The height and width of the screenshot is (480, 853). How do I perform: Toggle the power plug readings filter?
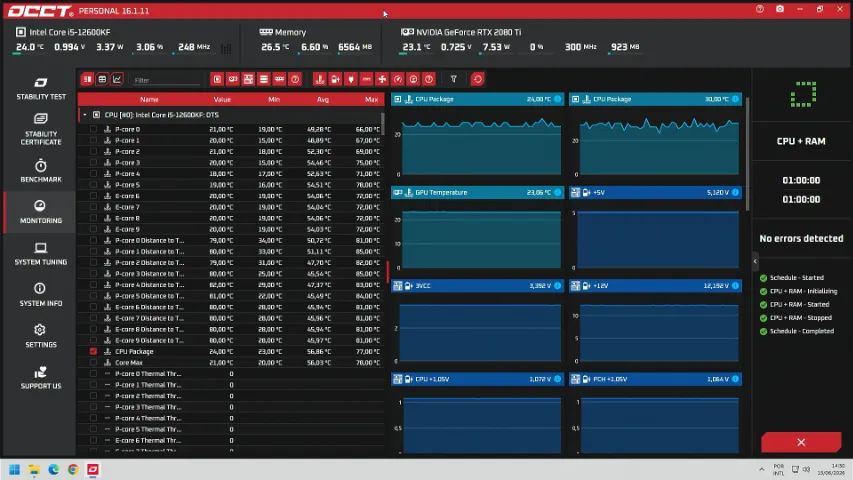[351, 79]
